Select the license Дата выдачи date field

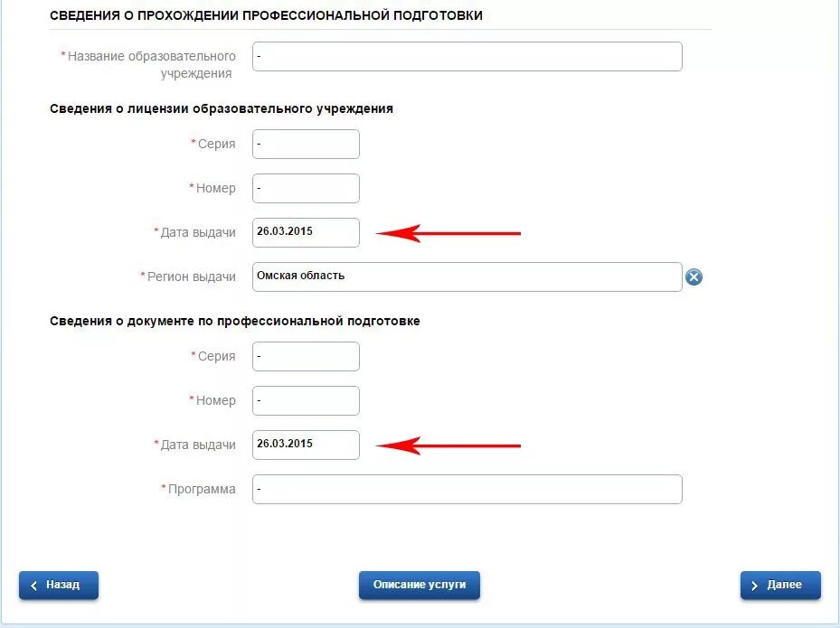306,232
